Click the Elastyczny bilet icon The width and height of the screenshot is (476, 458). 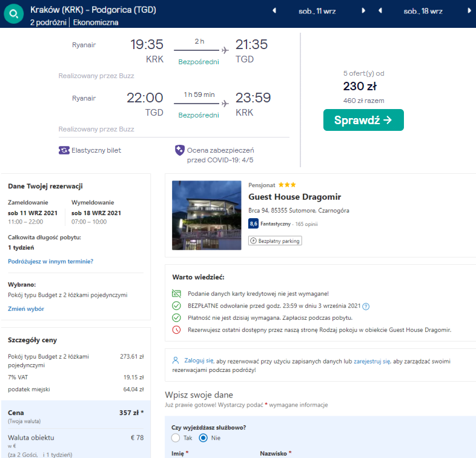(x=64, y=150)
